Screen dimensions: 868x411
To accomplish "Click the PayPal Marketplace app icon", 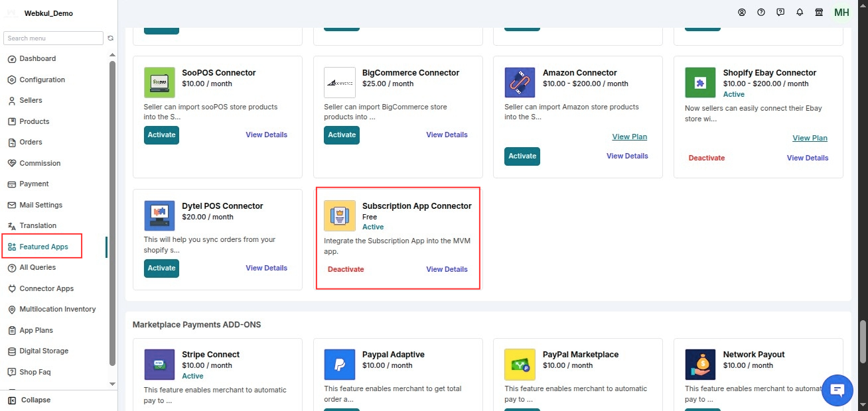I will tap(520, 364).
